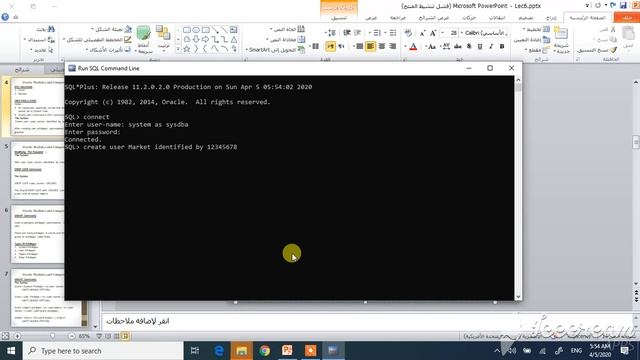Image resolution: width=640 pixels, height=360 pixels.
Task: Decrease font size with small A
Action: tap(422, 33)
